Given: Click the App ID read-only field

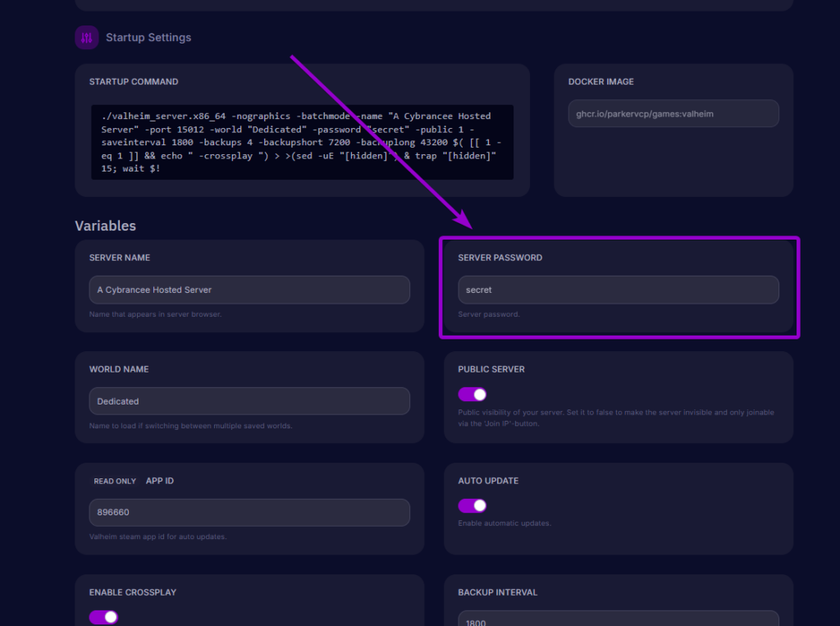Looking at the screenshot, I should 249,513.
